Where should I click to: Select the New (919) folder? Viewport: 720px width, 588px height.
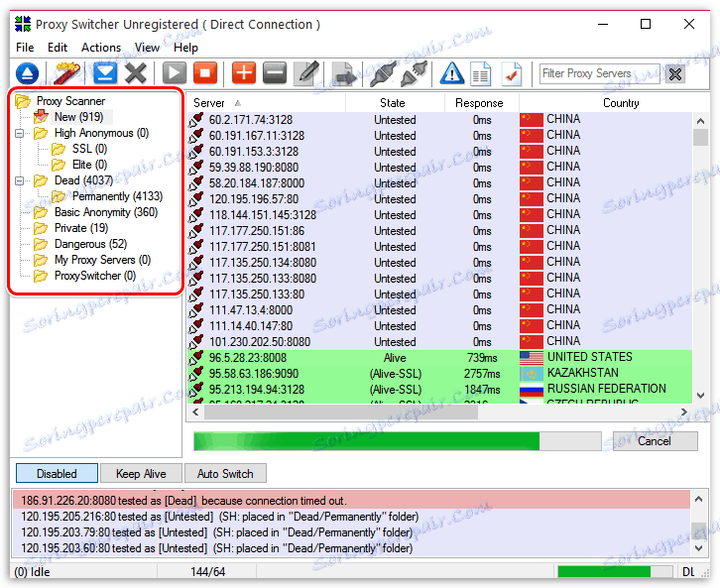(x=79, y=117)
